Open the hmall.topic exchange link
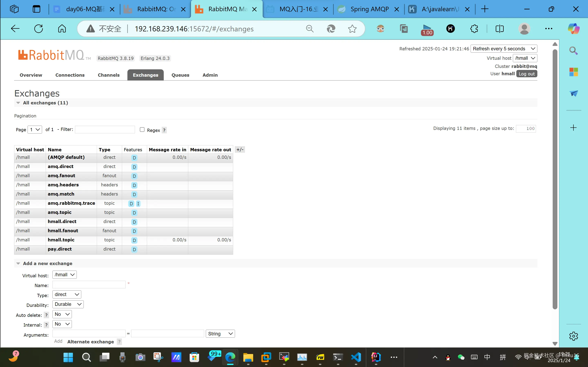Image resolution: width=588 pixels, height=367 pixels. 61,240
